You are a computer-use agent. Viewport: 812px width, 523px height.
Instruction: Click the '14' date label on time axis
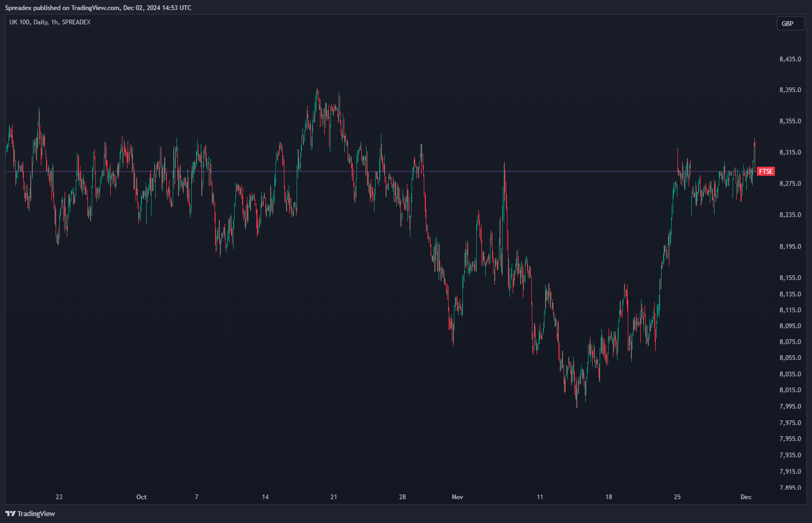(265, 497)
